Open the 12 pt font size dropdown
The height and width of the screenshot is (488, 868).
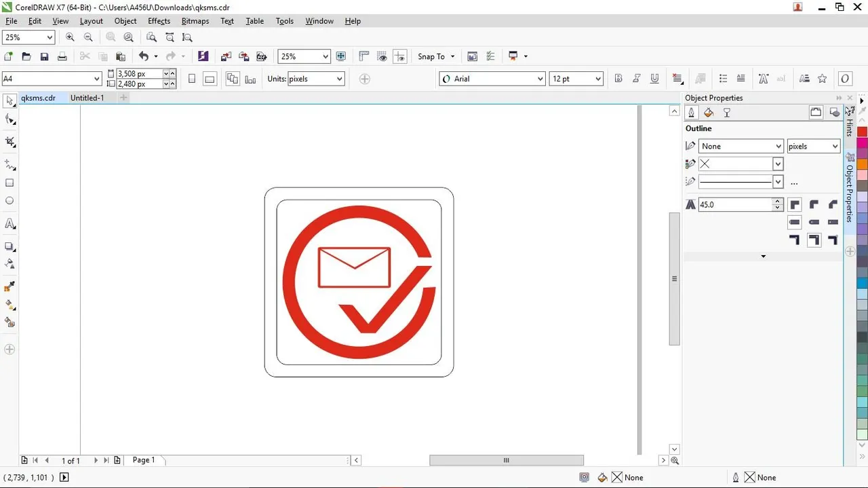coord(597,79)
